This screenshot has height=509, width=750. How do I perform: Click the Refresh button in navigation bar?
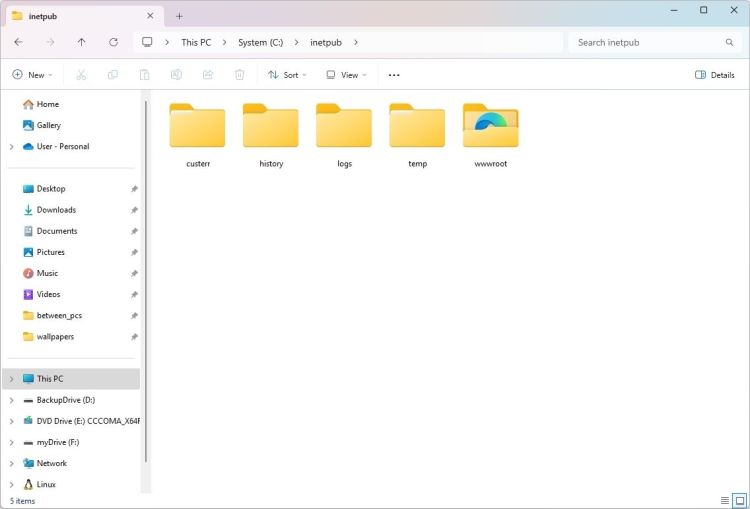click(x=113, y=42)
